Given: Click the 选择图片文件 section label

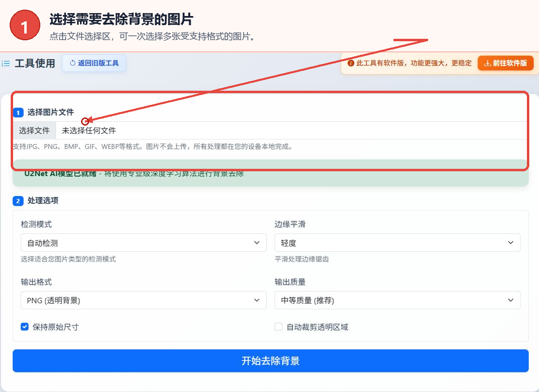Looking at the screenshot, I should (50, 112).
